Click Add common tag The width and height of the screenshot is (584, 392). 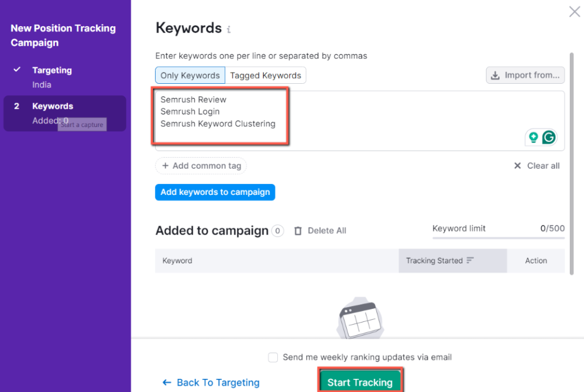click(x=201, y=166)
